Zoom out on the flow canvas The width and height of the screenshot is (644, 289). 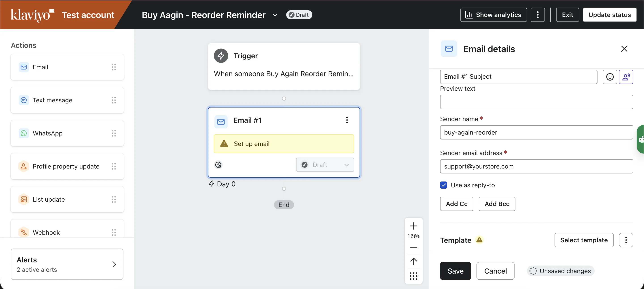pos(413,247)
